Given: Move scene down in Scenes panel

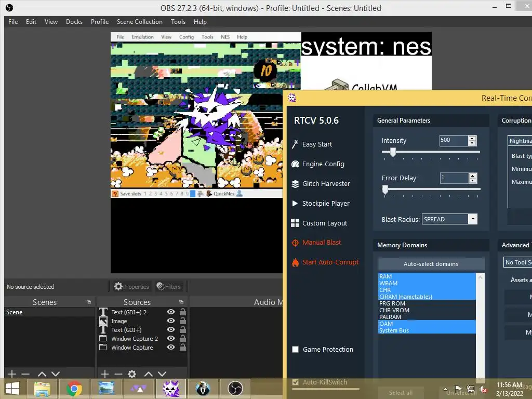Looking at the screenshot, I should click(56, 374).
